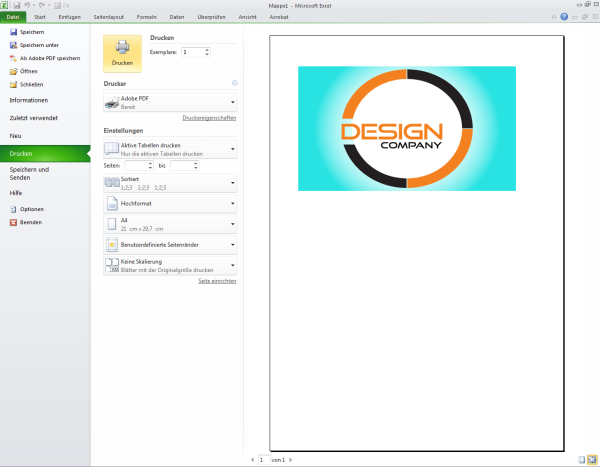Open quick access toolbar customize arrow
The image size is (600, 467).
[x=68, y=5]
